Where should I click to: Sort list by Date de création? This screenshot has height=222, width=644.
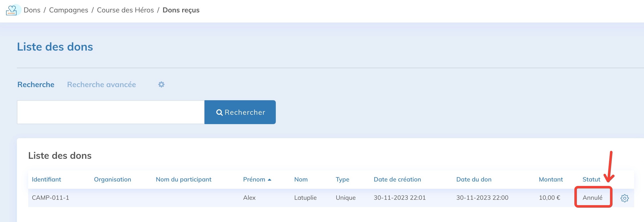point(397,179)
